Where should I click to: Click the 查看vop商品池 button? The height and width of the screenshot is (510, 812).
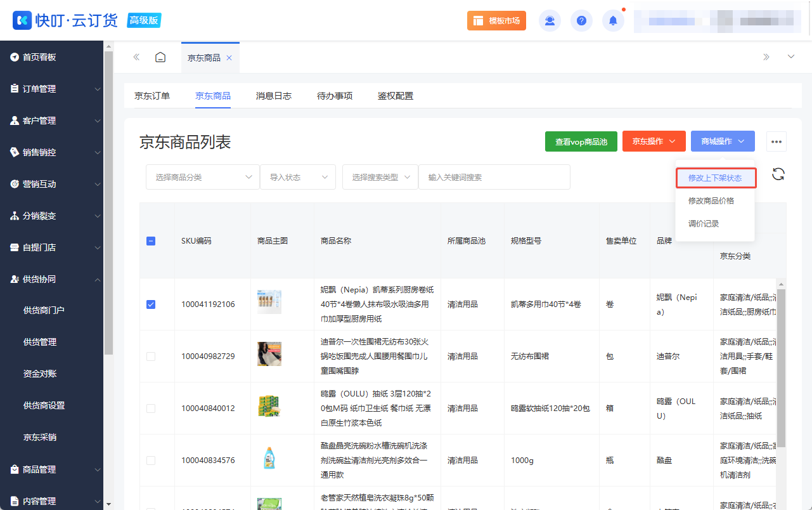[581, 141]
